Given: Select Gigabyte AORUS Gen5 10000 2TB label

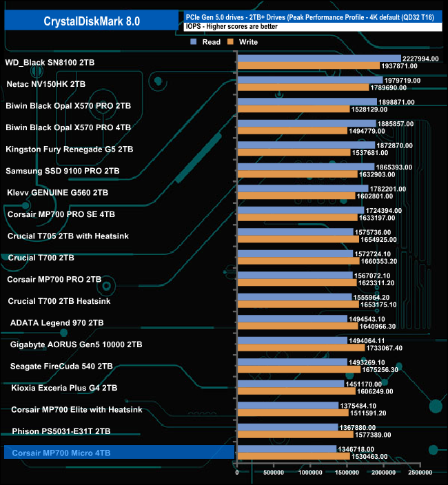Looking at the screenshot, I should (76, 344).
